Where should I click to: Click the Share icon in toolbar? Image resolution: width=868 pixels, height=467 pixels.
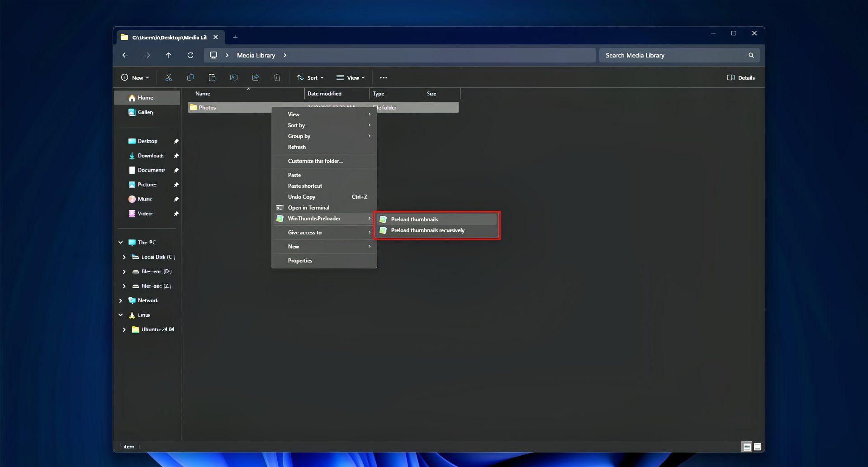click(x=256, y=78)
